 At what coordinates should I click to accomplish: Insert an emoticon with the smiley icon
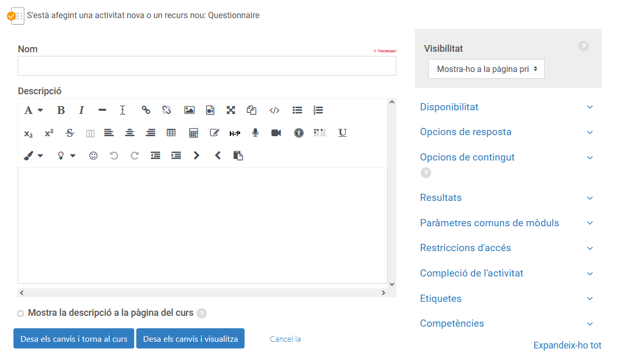click(93, 155)
